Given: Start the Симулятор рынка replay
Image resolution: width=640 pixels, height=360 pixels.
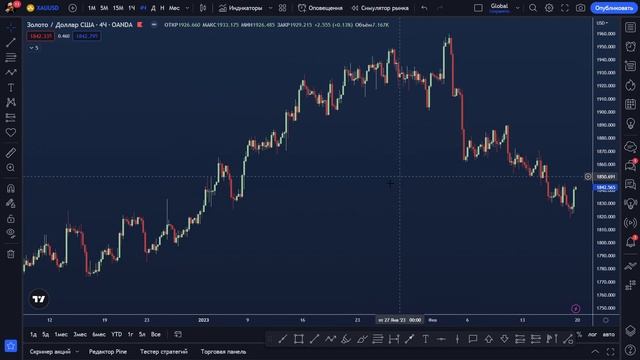Looking at the screenshot, I should click(380, 8).
